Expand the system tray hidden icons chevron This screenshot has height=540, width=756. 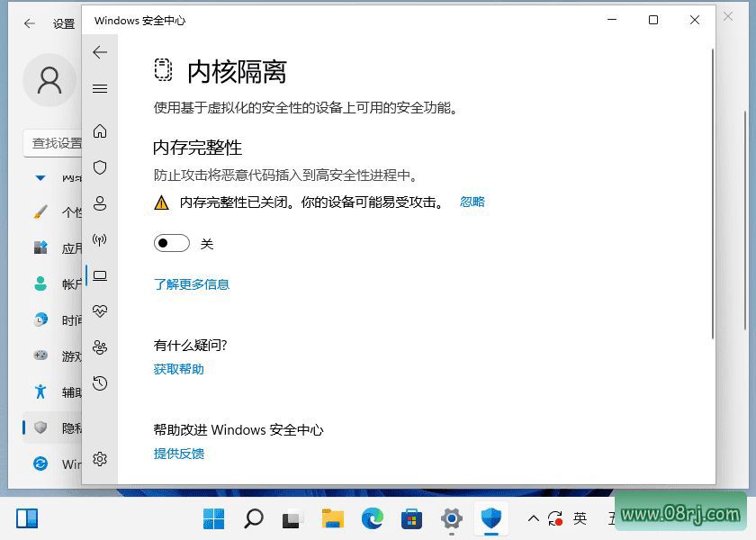click(x=534, y=518)
